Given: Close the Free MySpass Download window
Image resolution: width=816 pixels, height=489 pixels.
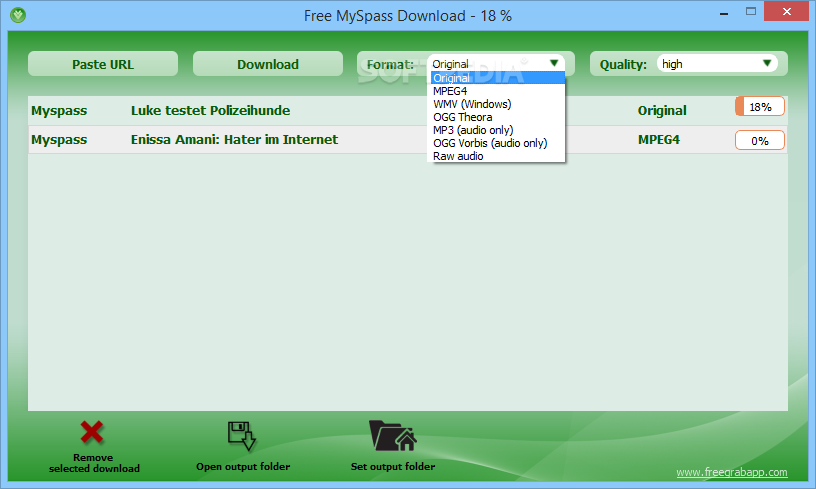Looking at the screenshot, I should 787,11.
